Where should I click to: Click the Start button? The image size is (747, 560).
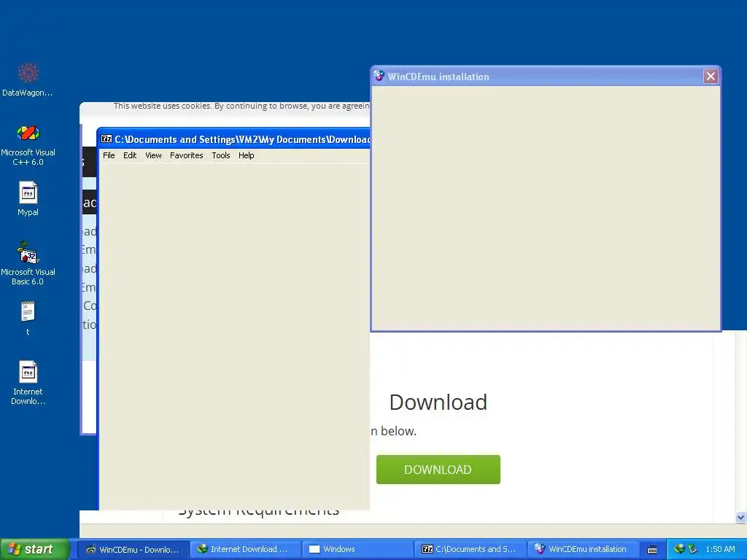pyautogui.click(x=35, y=549)
